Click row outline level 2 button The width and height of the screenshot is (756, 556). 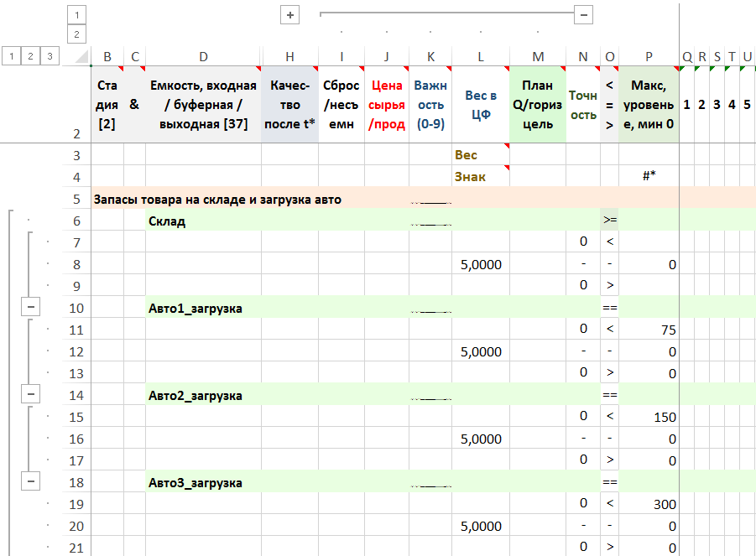[31, 56]
